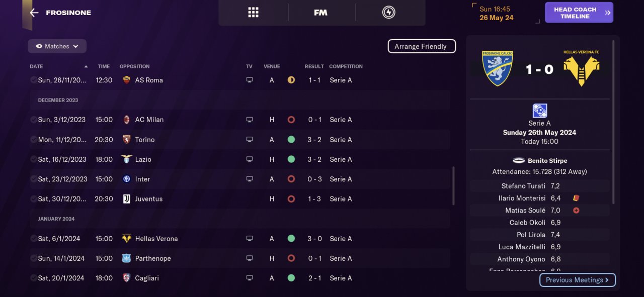Open Previous Meetings link
The height and width of the screenshot is (297, 644).
[577, 280]
